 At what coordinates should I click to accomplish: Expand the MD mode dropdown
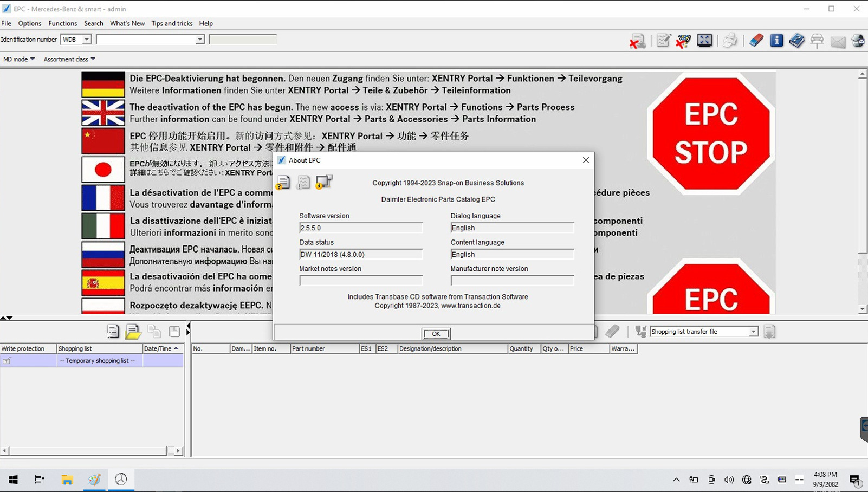[x=19, y=59]
